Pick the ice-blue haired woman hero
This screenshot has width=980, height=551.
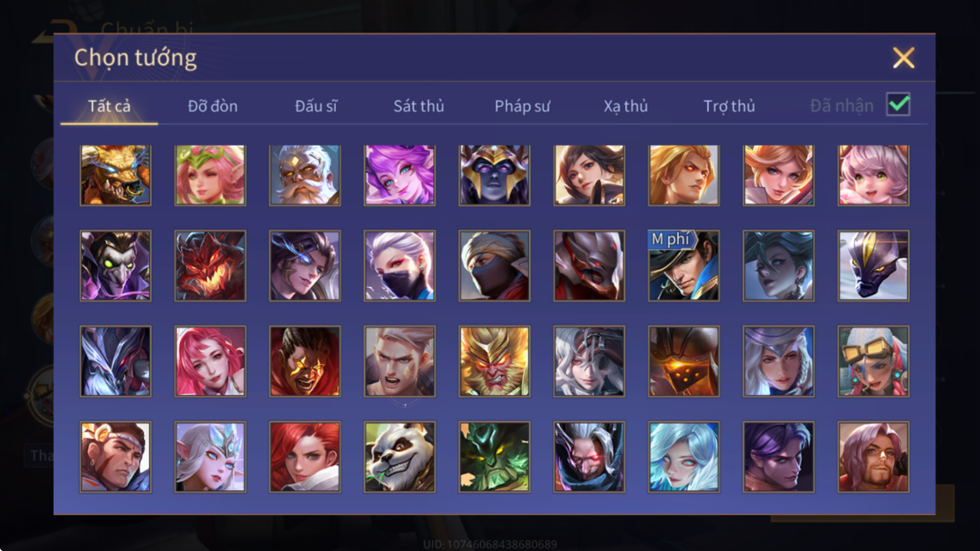point(683,457)
